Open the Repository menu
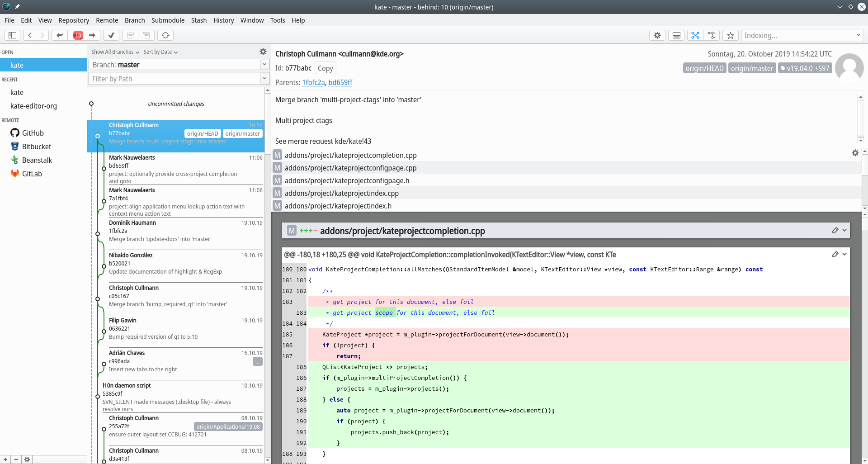 (74, 20)
